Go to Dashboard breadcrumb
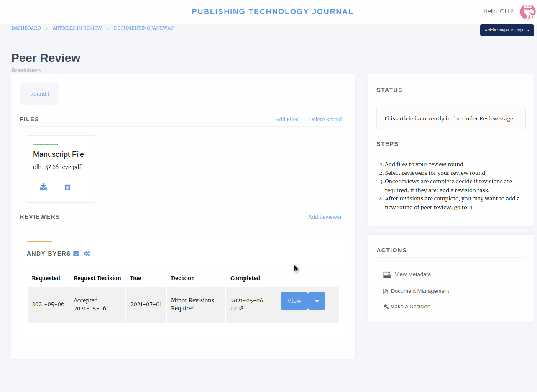The height and width of the screenshot is (392, 537). (x=26, y=28)
